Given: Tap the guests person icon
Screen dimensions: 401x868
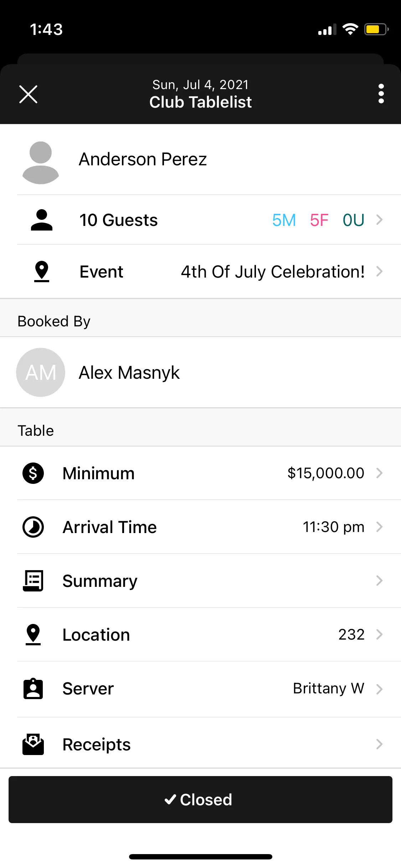Looking at the screenshot, I should (41, 220).
